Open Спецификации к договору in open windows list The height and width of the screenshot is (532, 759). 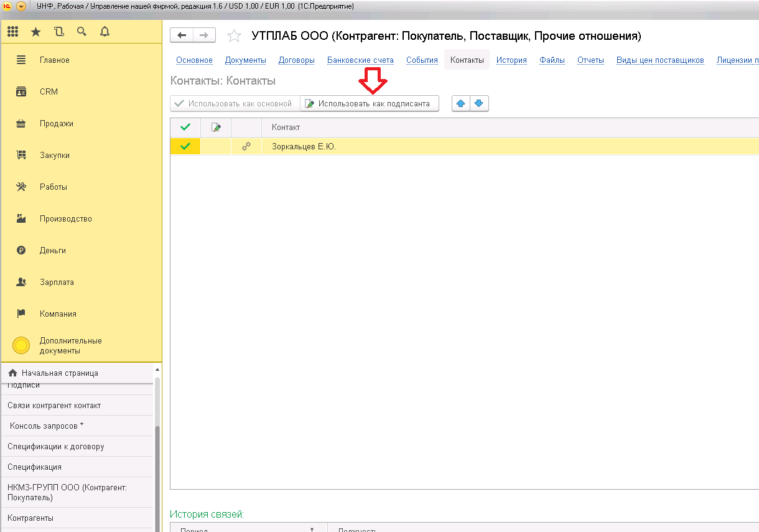[56, 447]
